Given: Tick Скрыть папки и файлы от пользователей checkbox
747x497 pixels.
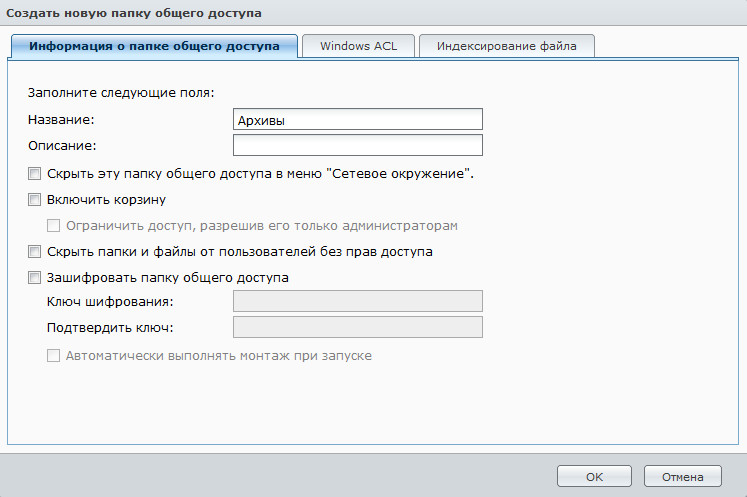Looking at the screenshot, I should tap(36, 251).
